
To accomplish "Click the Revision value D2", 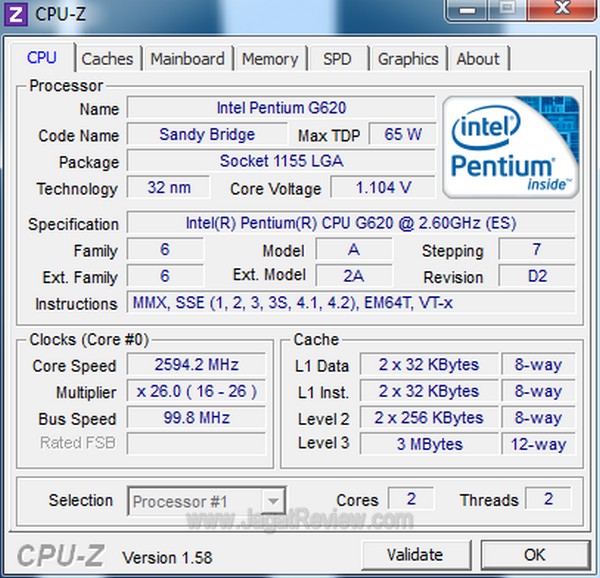I will [x=536, y=276].
